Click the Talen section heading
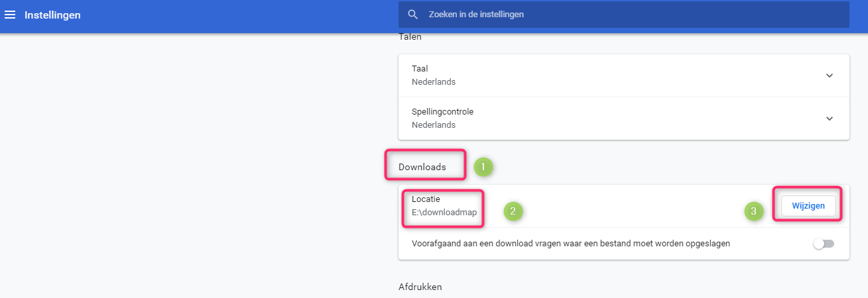 click(x=410, y=37)
